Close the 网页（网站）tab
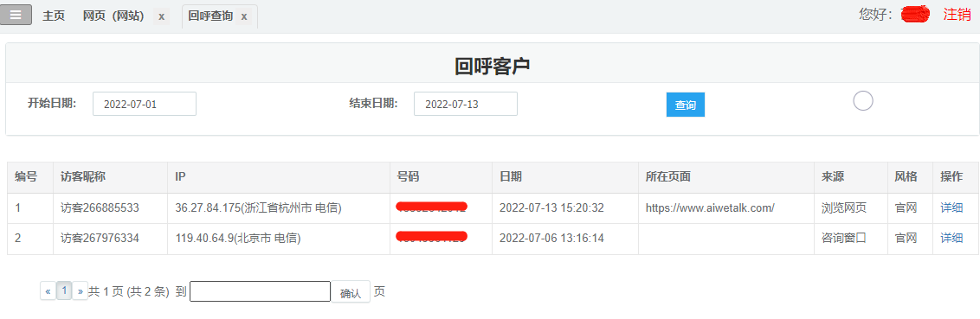This screenshot has width=980, height=319. click(161, 16)
